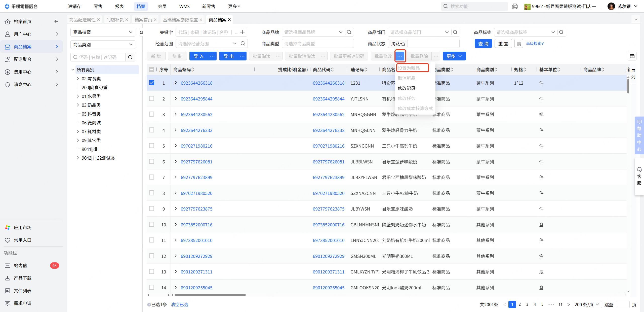Click the printer icon in the top bar
Image resolution: width=644 pixels, height=312 pixels.
pos(515,7)
